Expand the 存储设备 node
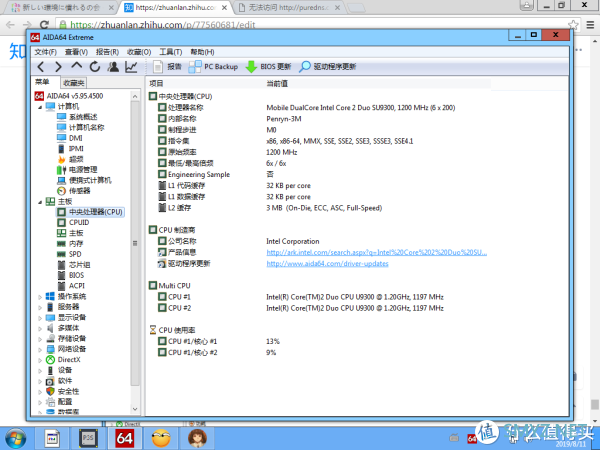The image size is (600, 450). click(40, 339)
